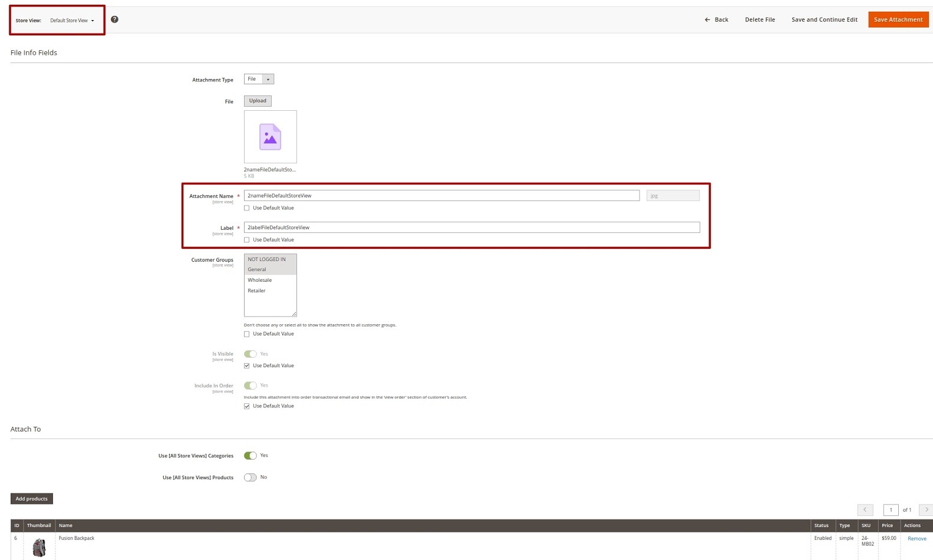
Task: Choose Save and Continue Edit
Action: tap(824, 20)
